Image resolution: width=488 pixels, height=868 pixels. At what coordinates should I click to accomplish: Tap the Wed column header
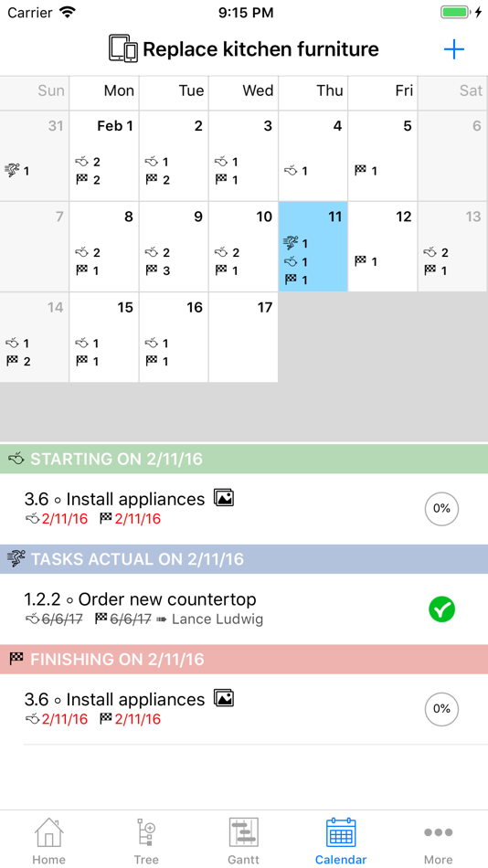pos(243,92)
